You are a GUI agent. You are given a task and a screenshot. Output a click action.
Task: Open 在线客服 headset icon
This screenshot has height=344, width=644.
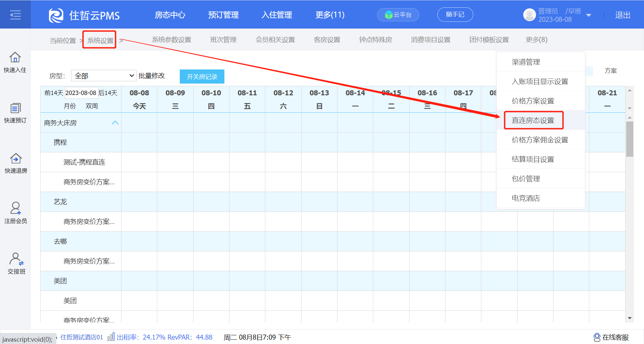coord(597,337)
